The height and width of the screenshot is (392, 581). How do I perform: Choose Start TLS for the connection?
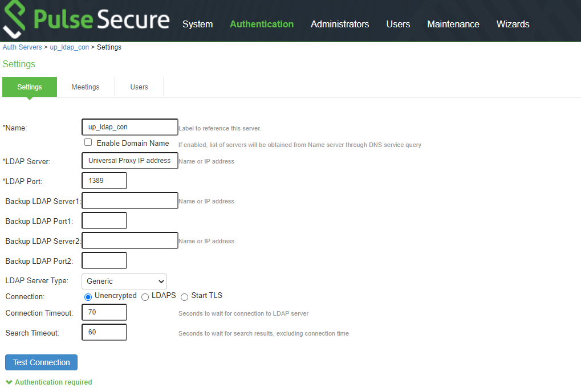(184, 296)
